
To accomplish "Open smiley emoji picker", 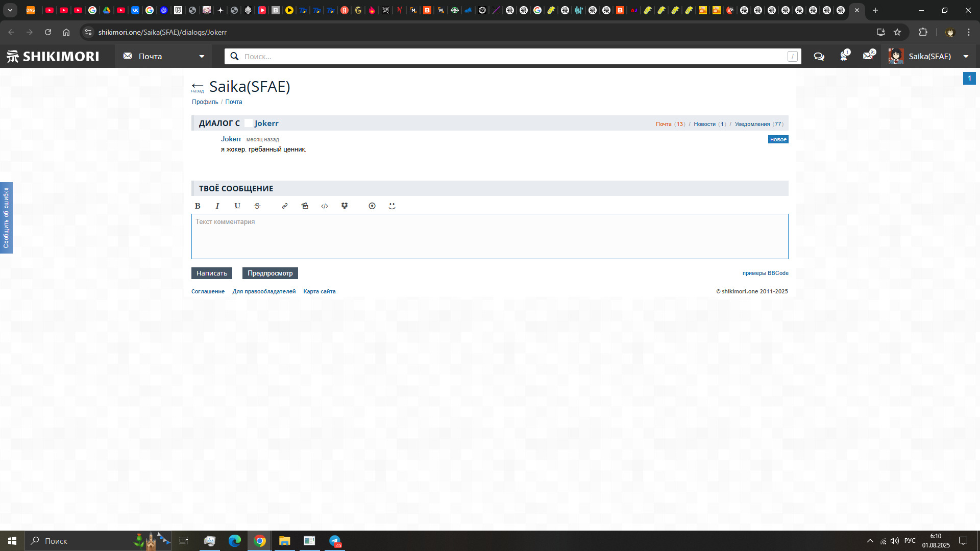I will (392, 206).
